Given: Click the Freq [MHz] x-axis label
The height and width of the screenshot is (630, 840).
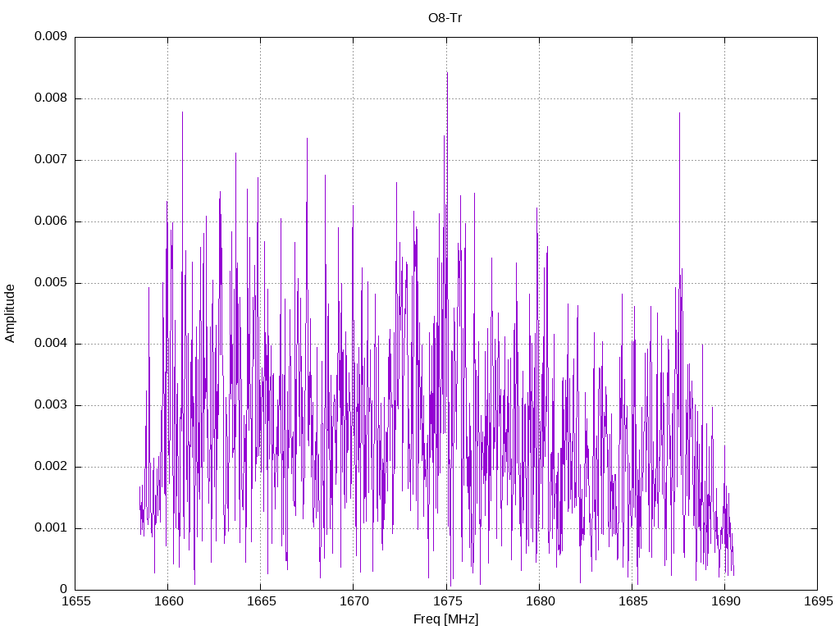Looking at the screenshot, I should point(445,619).
